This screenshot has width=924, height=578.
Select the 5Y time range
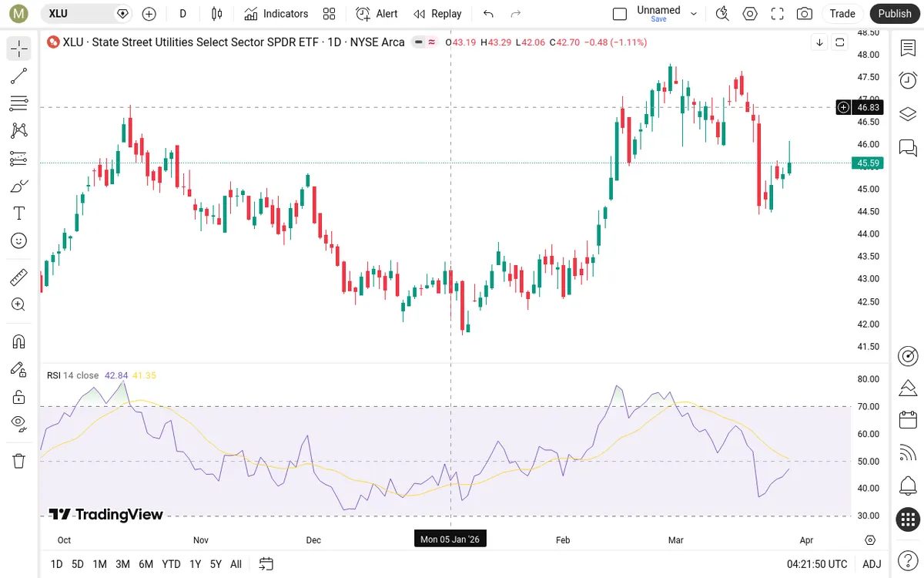[216, 564]
